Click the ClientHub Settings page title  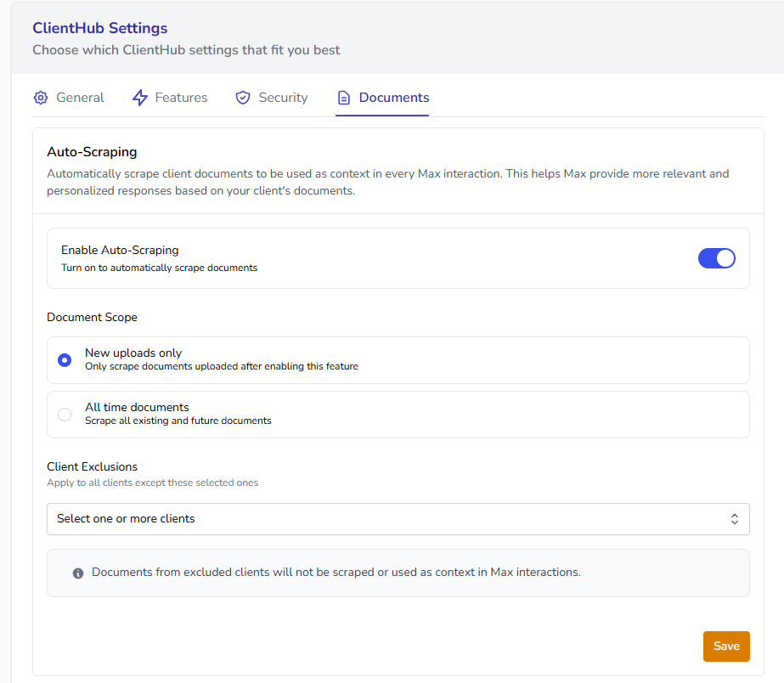(x=100, y=29)
